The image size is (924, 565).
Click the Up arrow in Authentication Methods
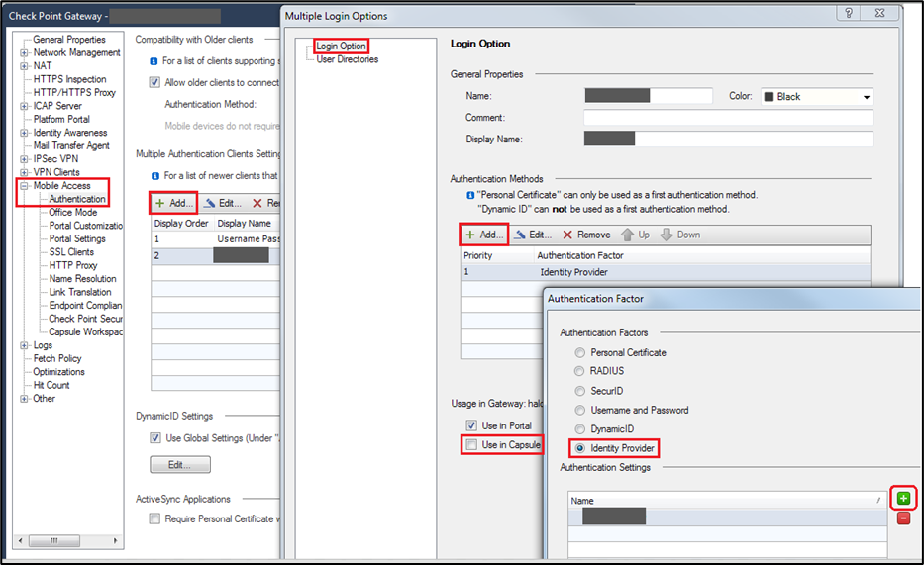pyautogui.click(x=635, y=235)
